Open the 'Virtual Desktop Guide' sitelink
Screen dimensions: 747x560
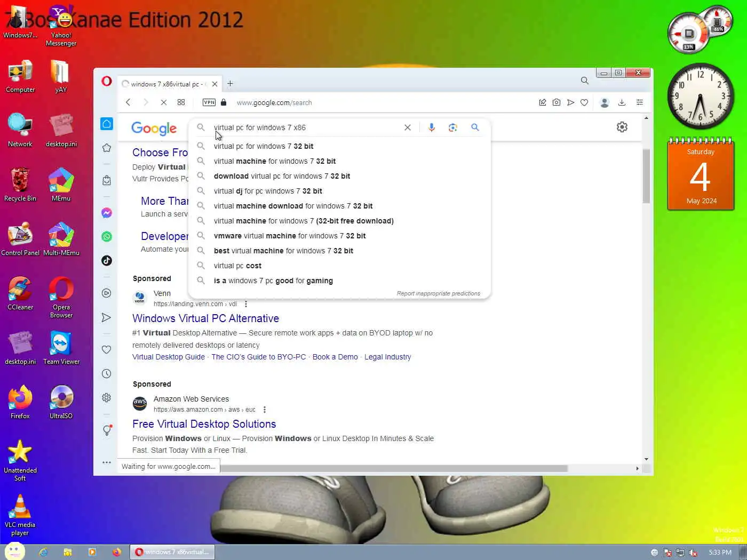(169, 357)
